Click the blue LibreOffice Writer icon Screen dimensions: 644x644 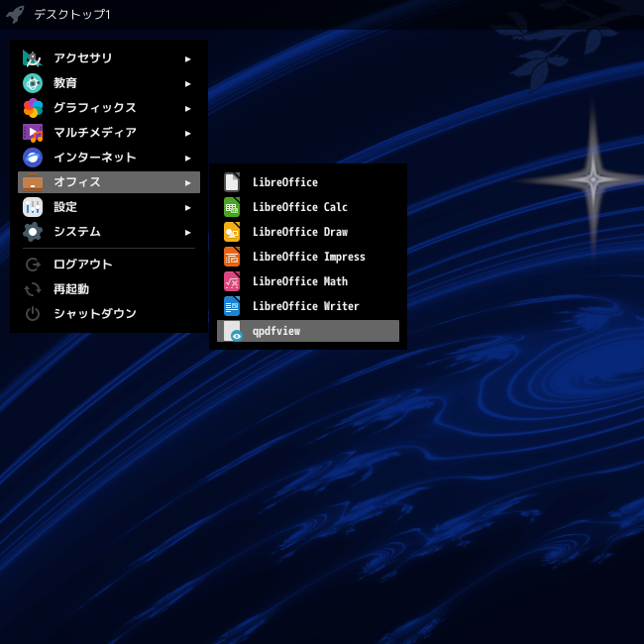tap(232, 306)
